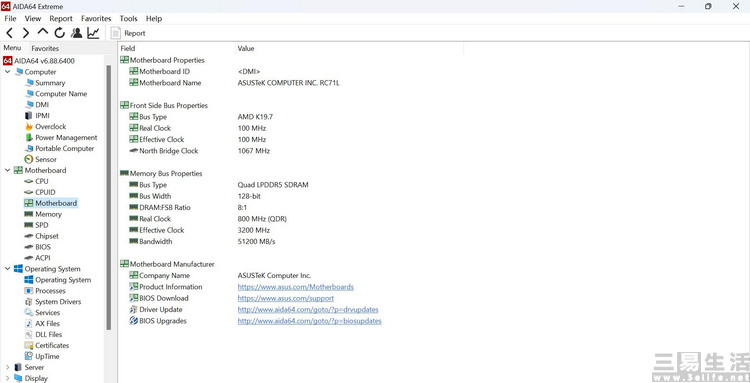Open the Sensor gauge item
750x383 pixels.
41,160
